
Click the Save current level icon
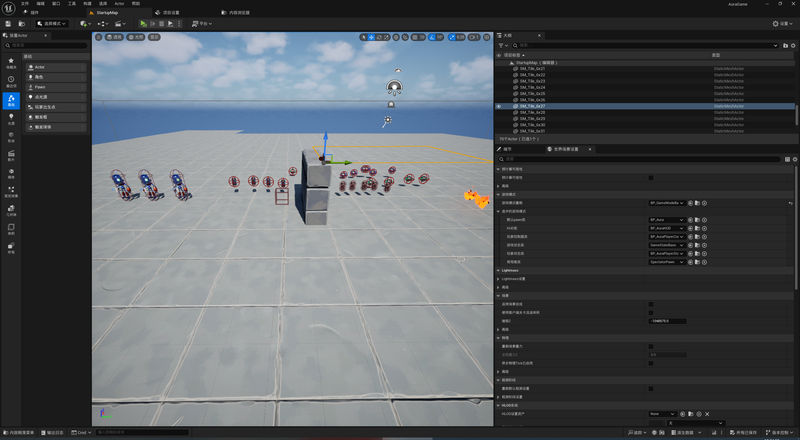(8, 23)
